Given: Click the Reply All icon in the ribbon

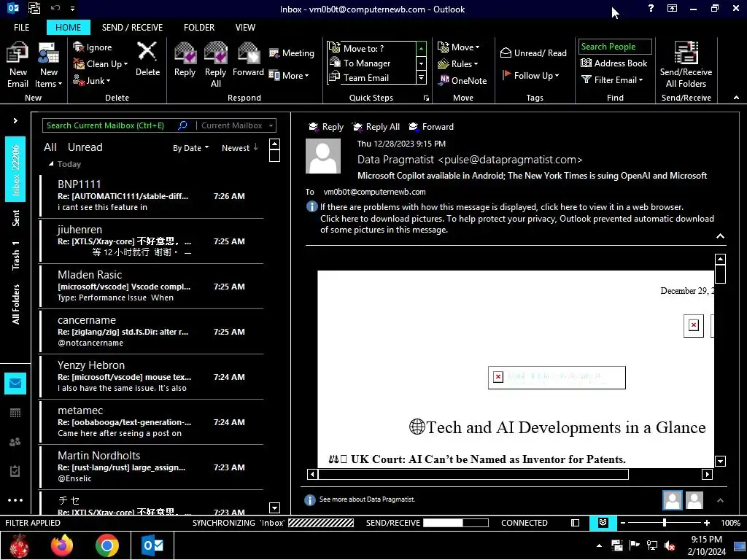Looking at the screenshot, I should tap(215, 53).
